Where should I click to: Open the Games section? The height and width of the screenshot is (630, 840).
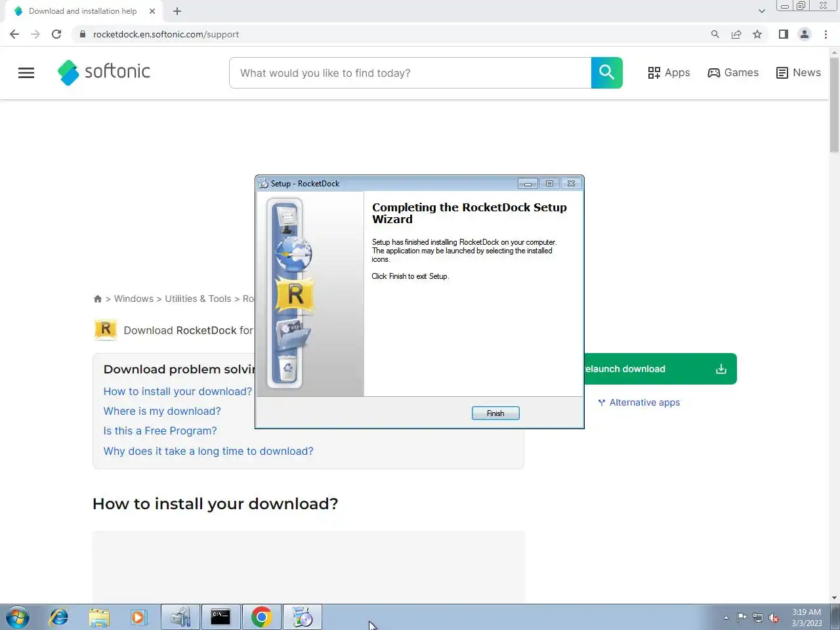click(x=733, y=73)
